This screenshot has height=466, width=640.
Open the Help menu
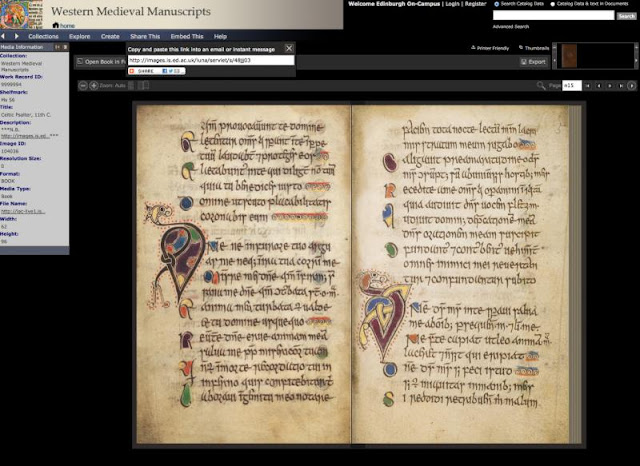[220, 36]
